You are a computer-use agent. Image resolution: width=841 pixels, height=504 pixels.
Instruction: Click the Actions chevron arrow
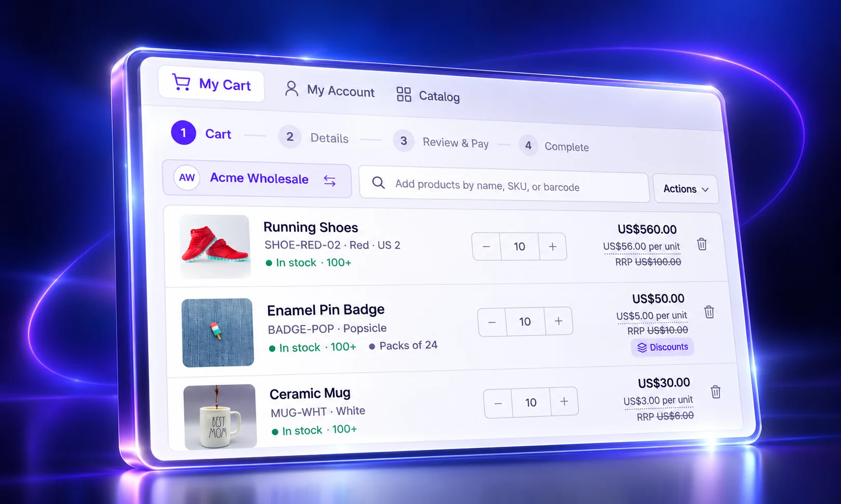[x=705, y=189]
